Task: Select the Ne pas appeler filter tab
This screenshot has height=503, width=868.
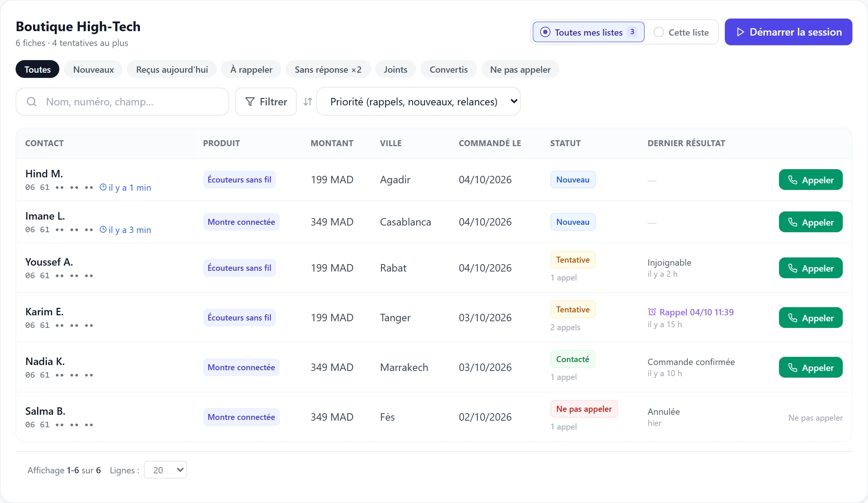Action: pos(520,69)
